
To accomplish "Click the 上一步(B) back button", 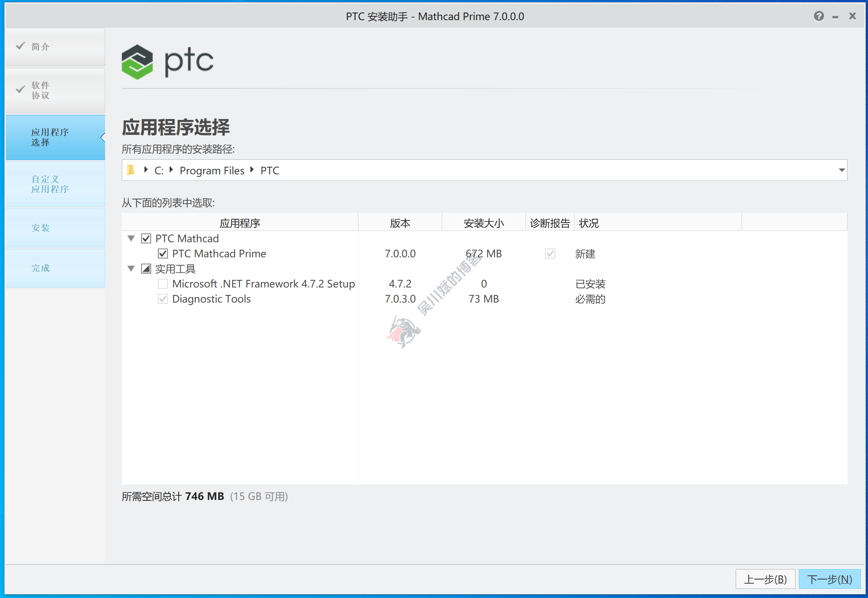I will [x=765, y=579].
